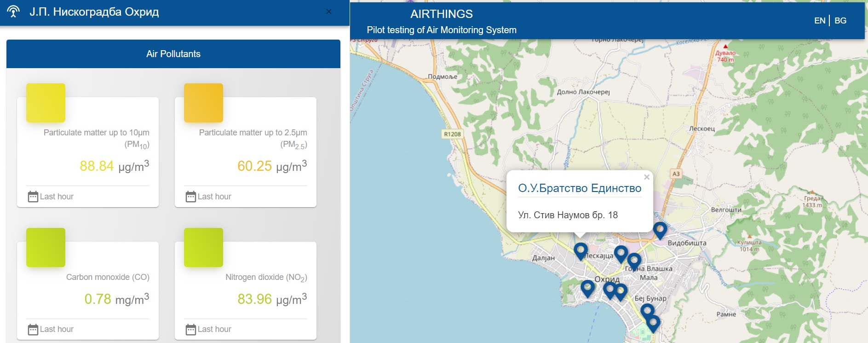Switch language to EN
868x343 pixels.
[x=819, y=21]
